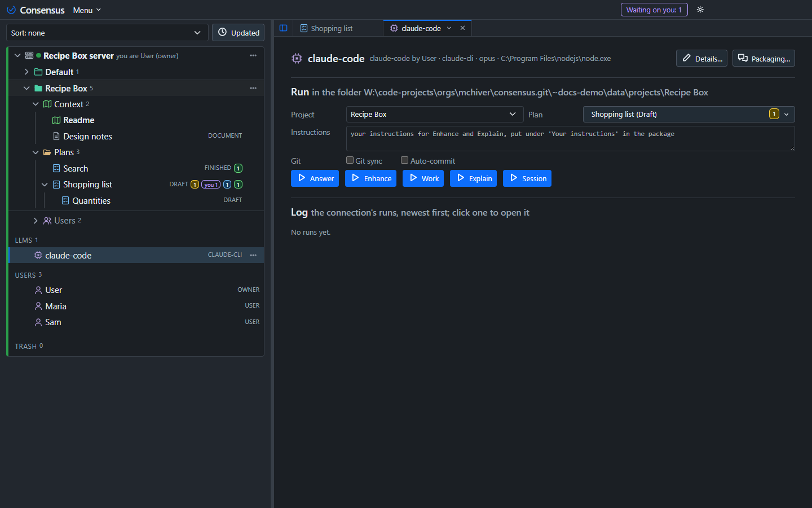Viewport: 812px width, 508px height.
Task: Open the Project dropdown showing Recipe Box
Action: tap(434, 114)
